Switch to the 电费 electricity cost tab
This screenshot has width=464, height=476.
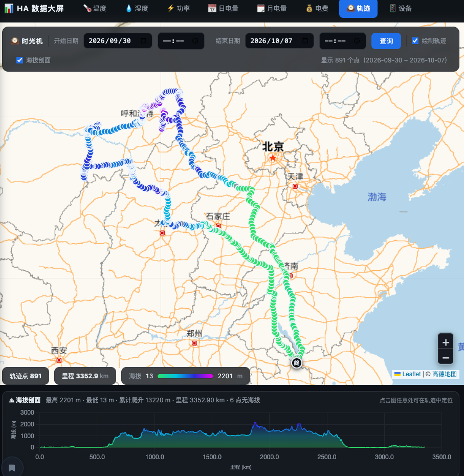pyautogui.click(x=317, y=9)
